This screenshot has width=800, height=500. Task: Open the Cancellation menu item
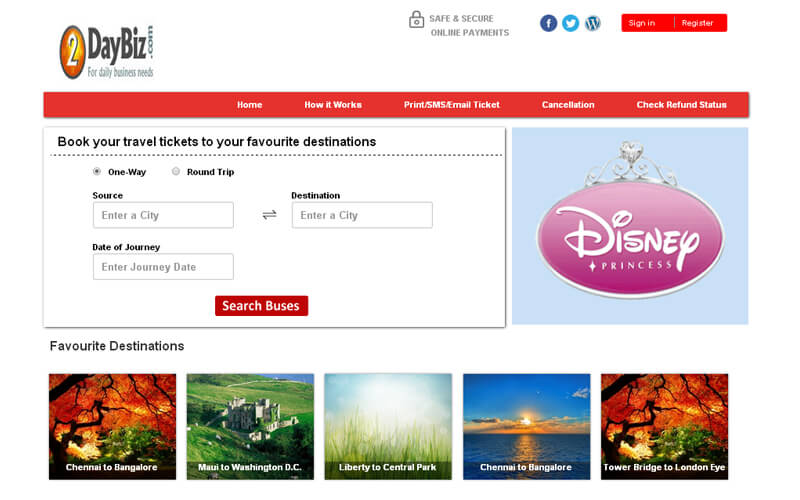point(568,105)
